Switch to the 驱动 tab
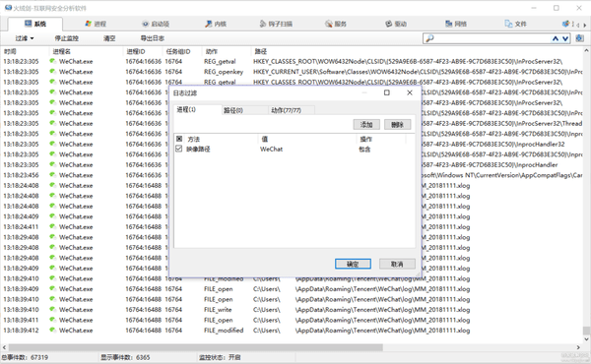 (x=396, y=24)
